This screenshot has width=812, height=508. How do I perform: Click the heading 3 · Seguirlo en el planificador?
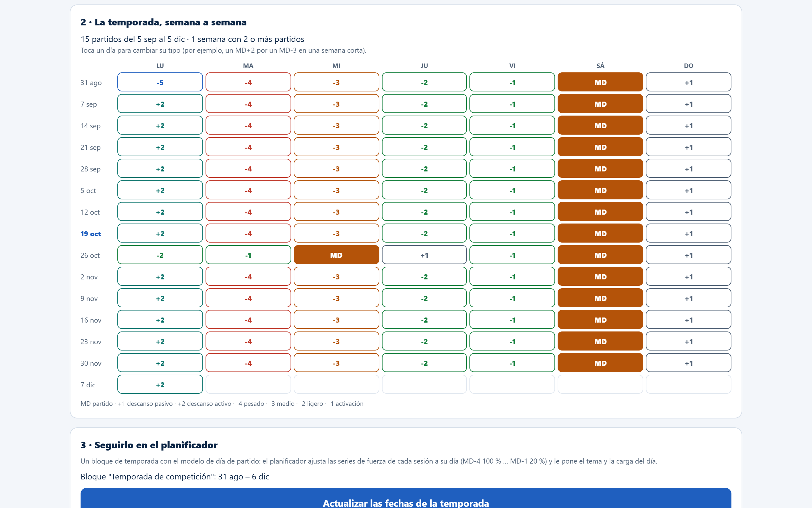(149, 445)
